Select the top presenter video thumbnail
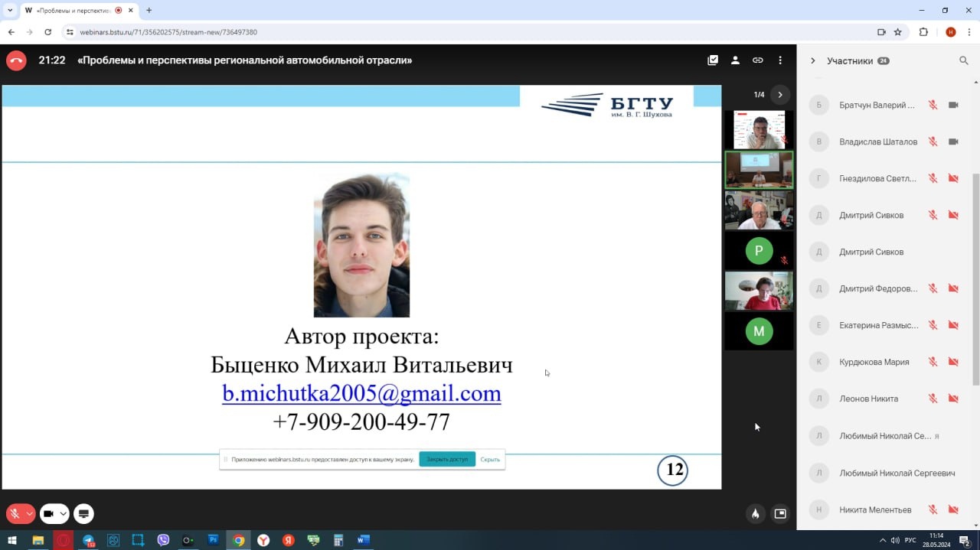The image size is (980, 550). click(759, 130)
